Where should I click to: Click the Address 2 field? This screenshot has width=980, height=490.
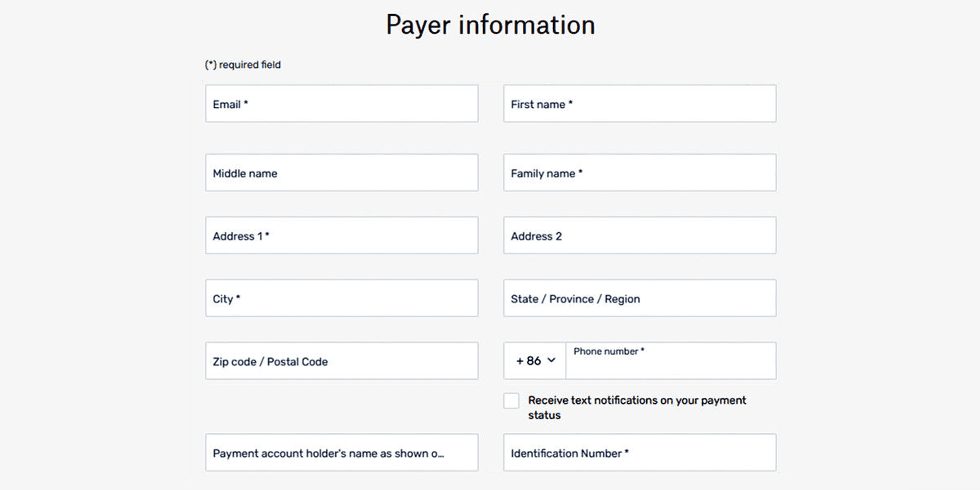pyautogui.click(x=639, y=235)
